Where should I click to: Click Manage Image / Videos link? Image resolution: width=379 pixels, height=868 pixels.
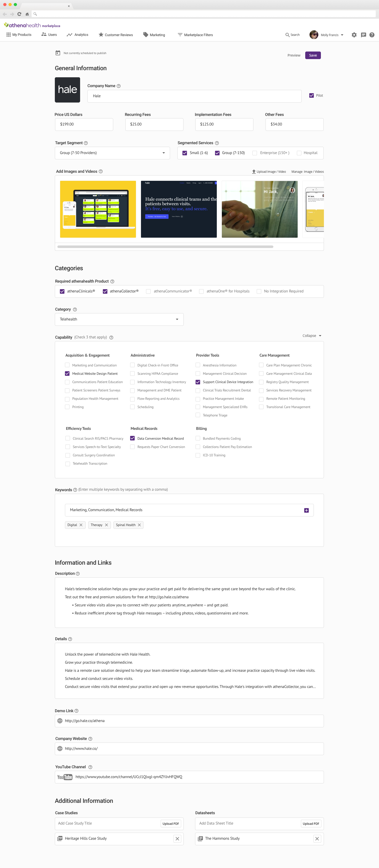[x=307, y=171]
